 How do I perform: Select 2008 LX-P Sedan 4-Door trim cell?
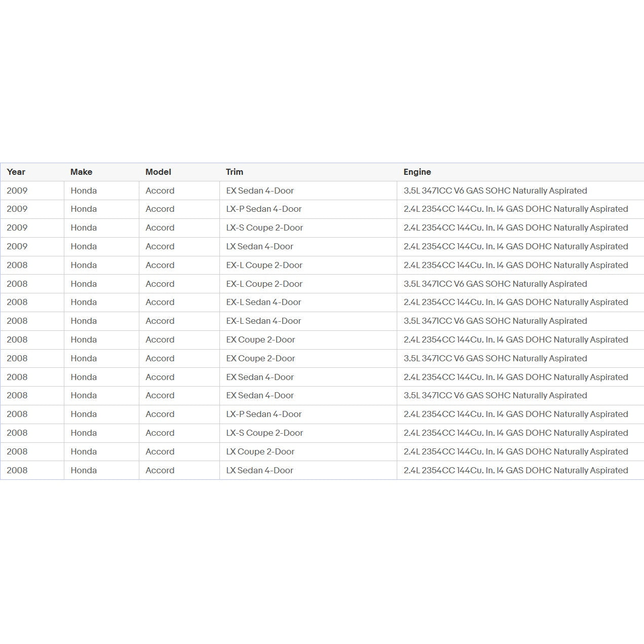pos(263,414)
